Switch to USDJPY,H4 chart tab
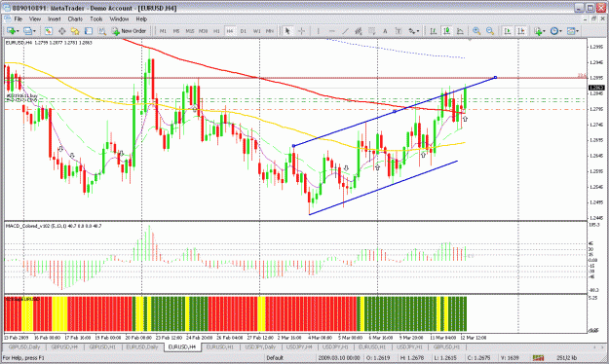Image resolution: width=609 pixels, height=364 pixels. pos(299,346)
